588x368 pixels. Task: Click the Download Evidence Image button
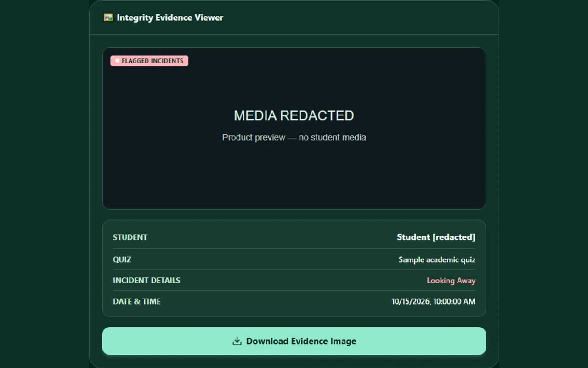pyautogui.click(x=294, y=341)
